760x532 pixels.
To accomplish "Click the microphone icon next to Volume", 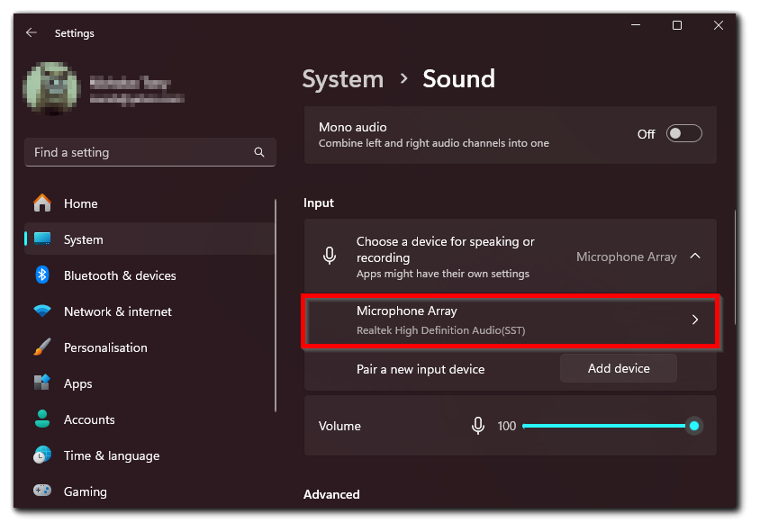I will (478, 425).
